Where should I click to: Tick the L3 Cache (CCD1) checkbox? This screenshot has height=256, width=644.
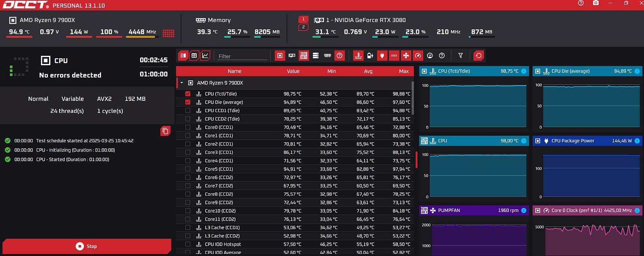(x=188, y=227)
